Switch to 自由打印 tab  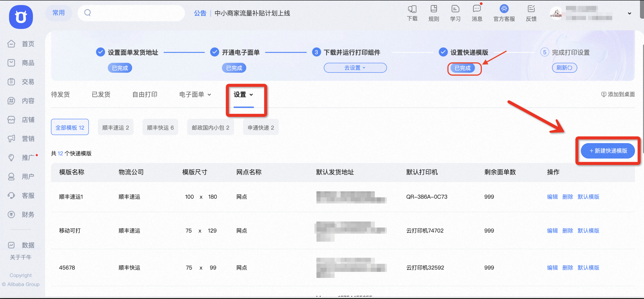pos(145,94)
